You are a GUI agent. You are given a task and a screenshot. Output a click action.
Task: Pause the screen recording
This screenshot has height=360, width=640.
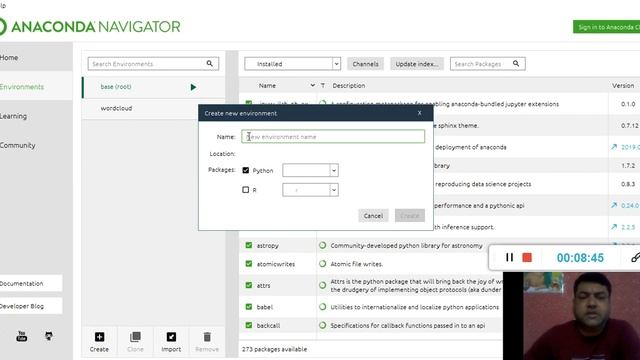click(x=509, y=258)
